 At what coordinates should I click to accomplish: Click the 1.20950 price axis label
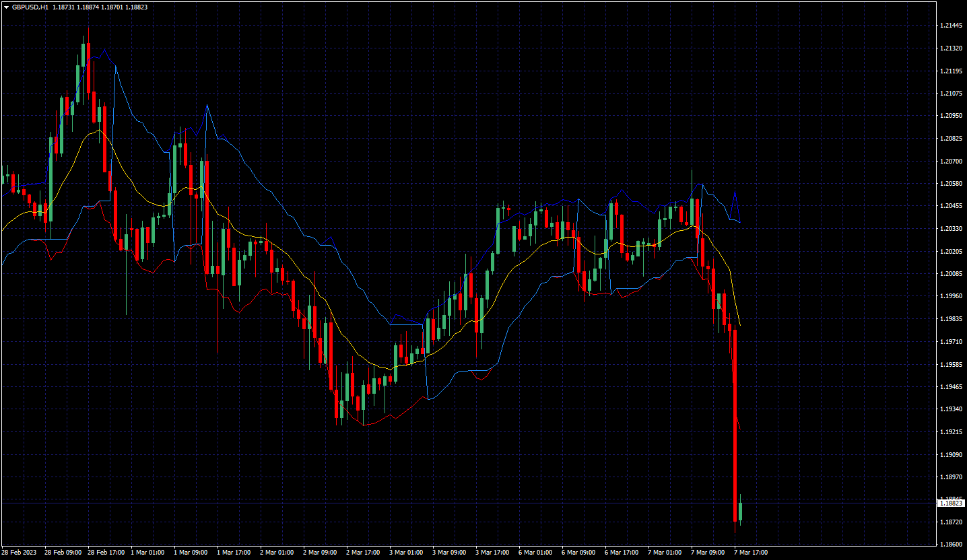951,116
